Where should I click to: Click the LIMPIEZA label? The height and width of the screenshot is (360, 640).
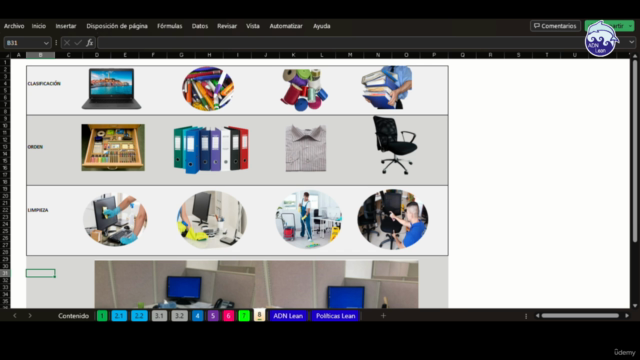pos(38,210)
